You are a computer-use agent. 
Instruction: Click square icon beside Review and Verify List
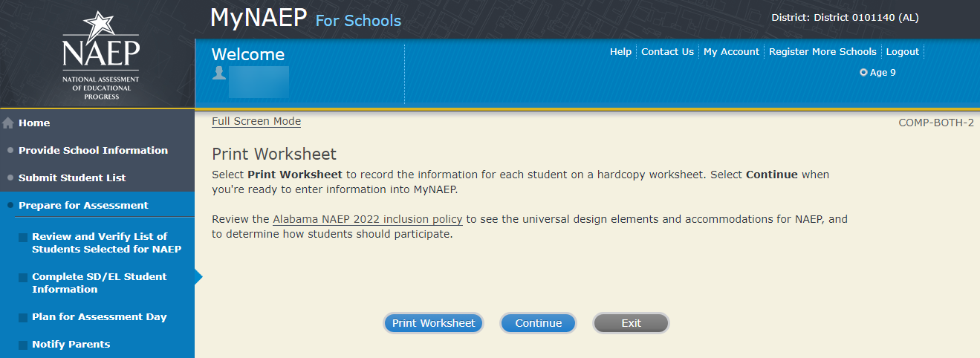[23, 238]
